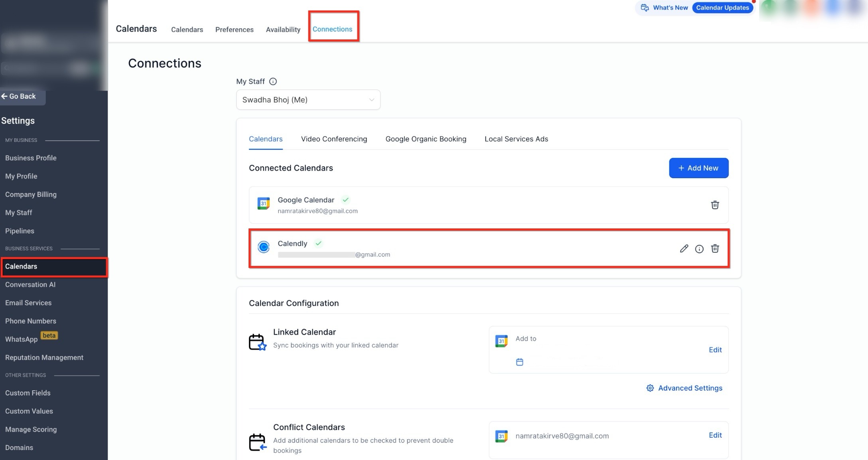Click the Add New button
This screenshot has width=868, height=460.
click(698, 168)
